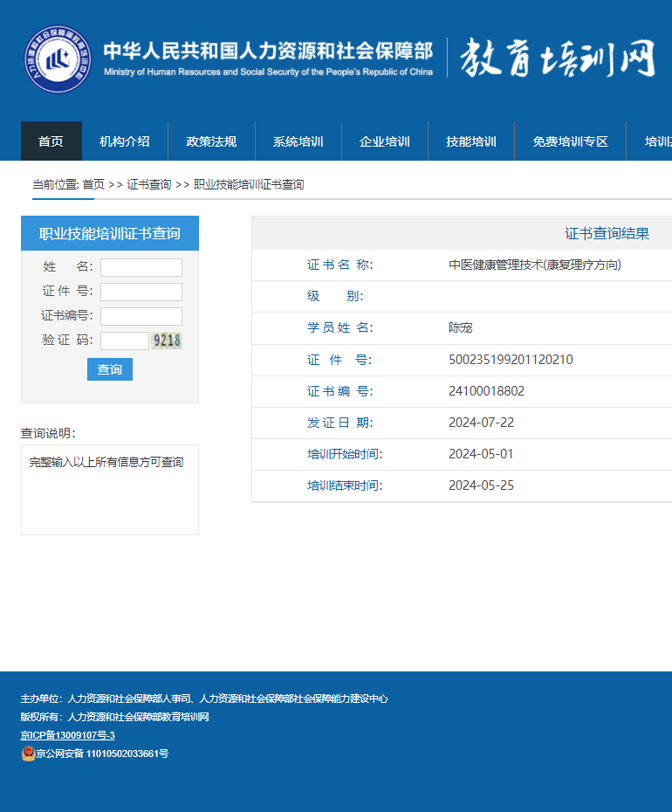Click the 验证码 input box
The image size is (672, 812).
[x=124, y=341]
